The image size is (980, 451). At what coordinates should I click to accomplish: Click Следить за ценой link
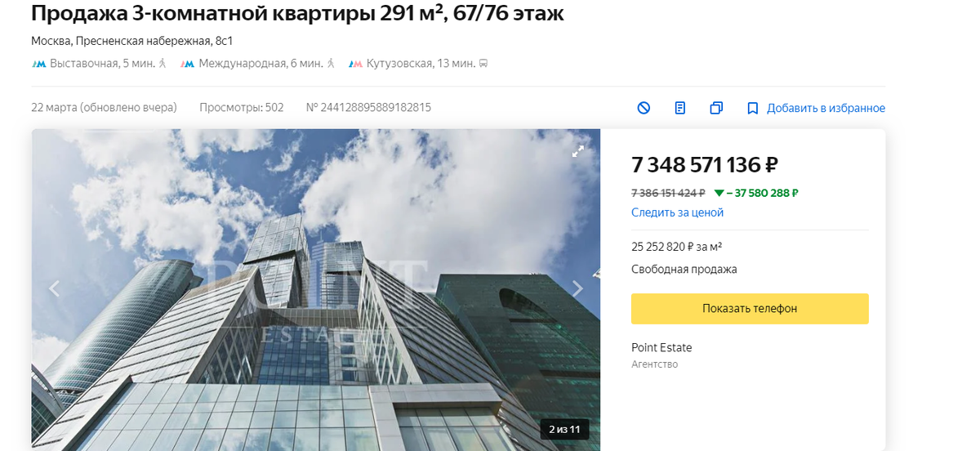[x=677, y=212]
